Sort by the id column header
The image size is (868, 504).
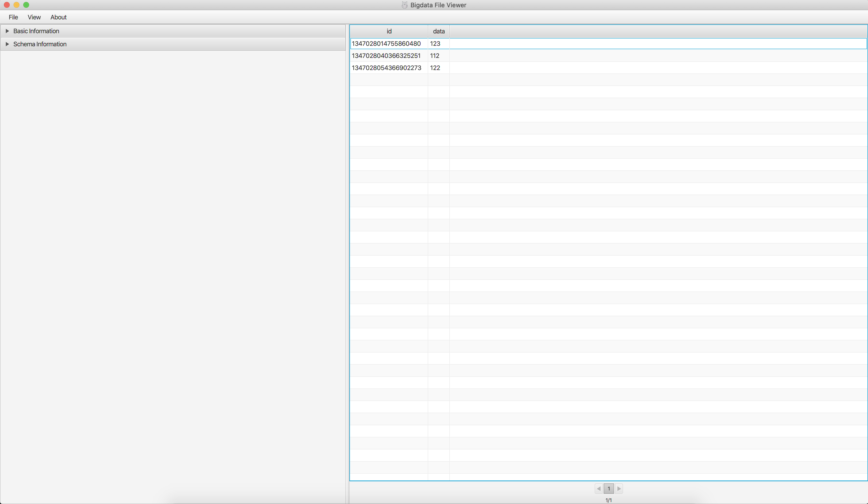click(389, 31)
